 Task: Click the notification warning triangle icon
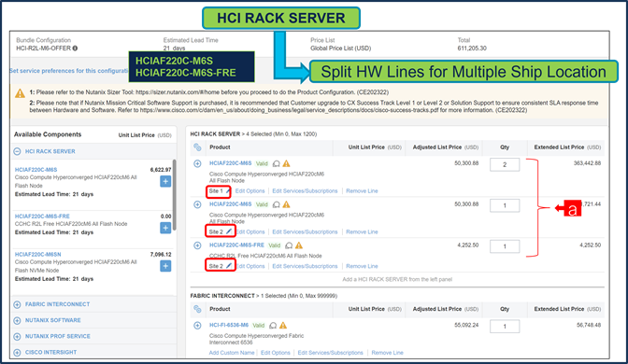[x=20, y=93]
